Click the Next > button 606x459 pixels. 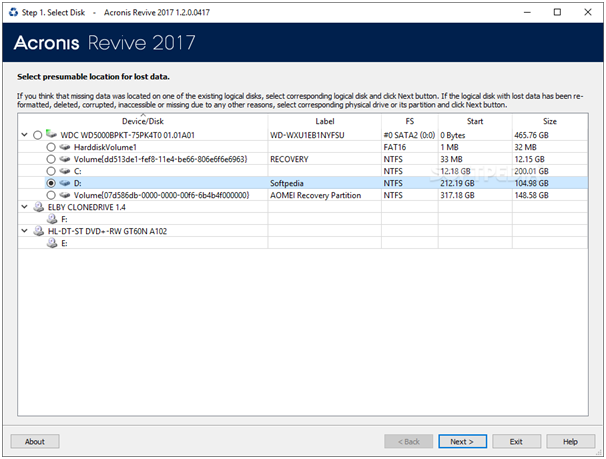click(462, 442)
